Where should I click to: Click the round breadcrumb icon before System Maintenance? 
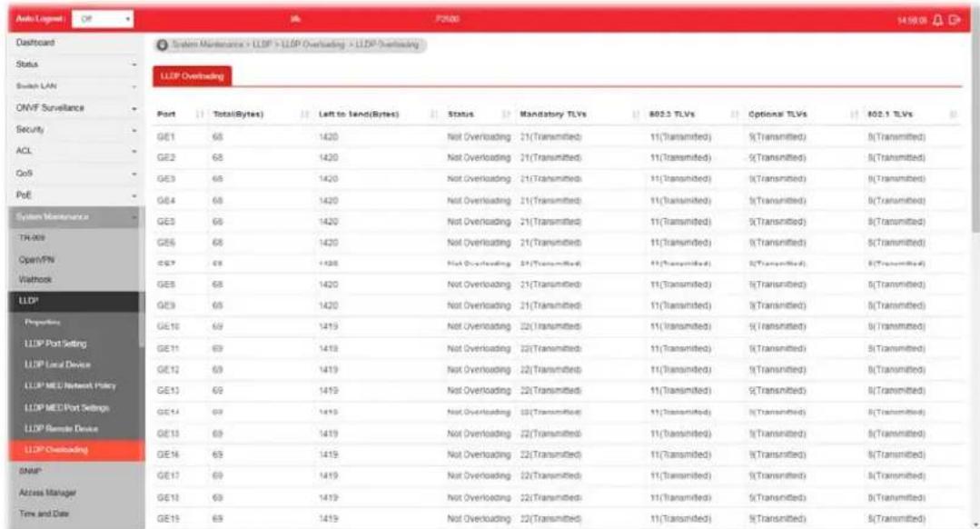[x=163, y=45]
